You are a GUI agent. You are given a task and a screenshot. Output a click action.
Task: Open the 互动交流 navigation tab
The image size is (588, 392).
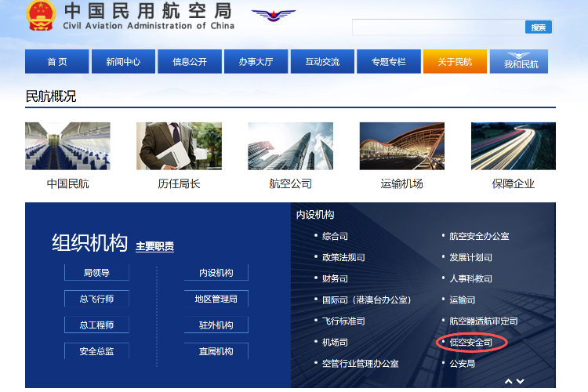(x=322, y=61)
